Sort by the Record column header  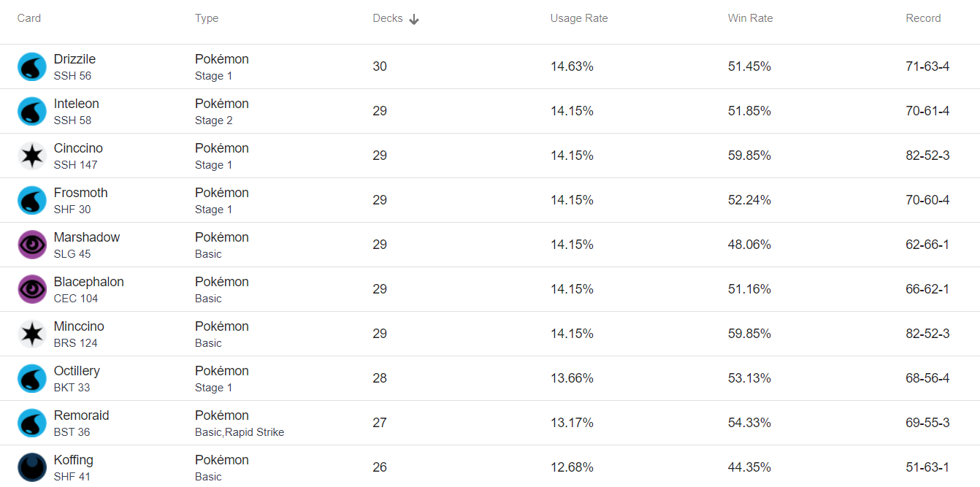click(x=923, y=18)
